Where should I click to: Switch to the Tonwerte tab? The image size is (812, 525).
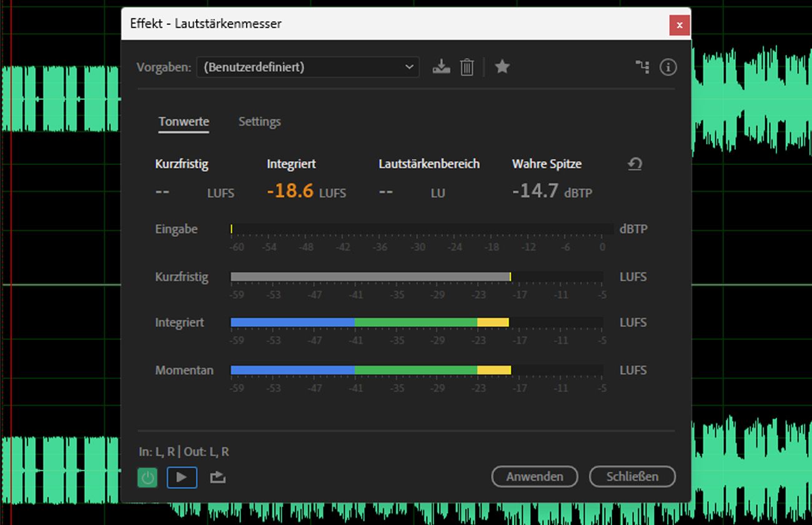184,122
